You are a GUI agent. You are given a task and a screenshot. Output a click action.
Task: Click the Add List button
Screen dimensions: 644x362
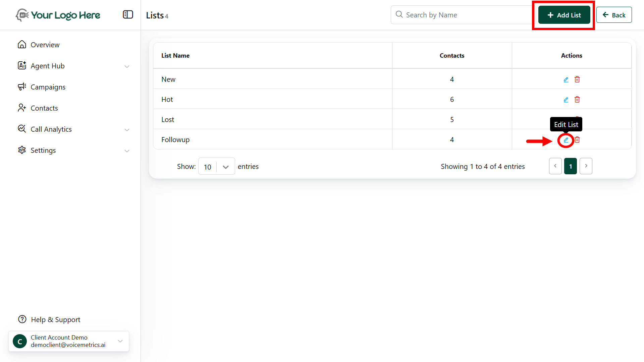pyautogui.click(x=564, y=15)
